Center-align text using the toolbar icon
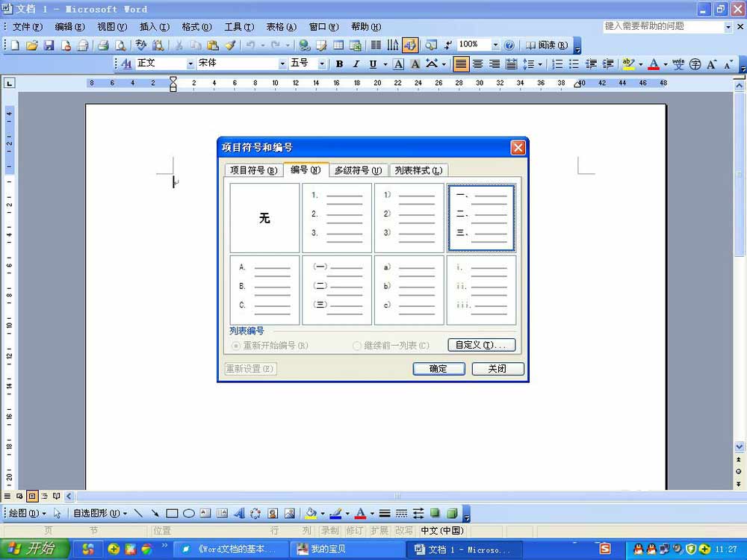 tap(478, 64)
